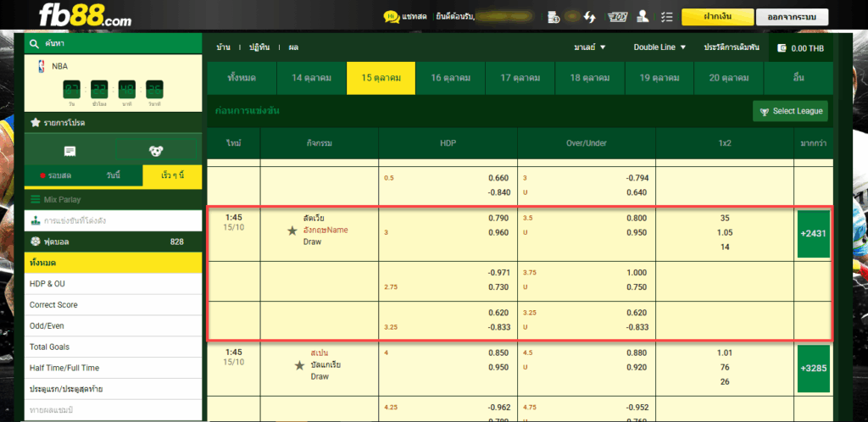The width and height of the screenshot is (868, 422).
Task: Click the ฝากเงิน deposit button
Action: pos(717,17)
